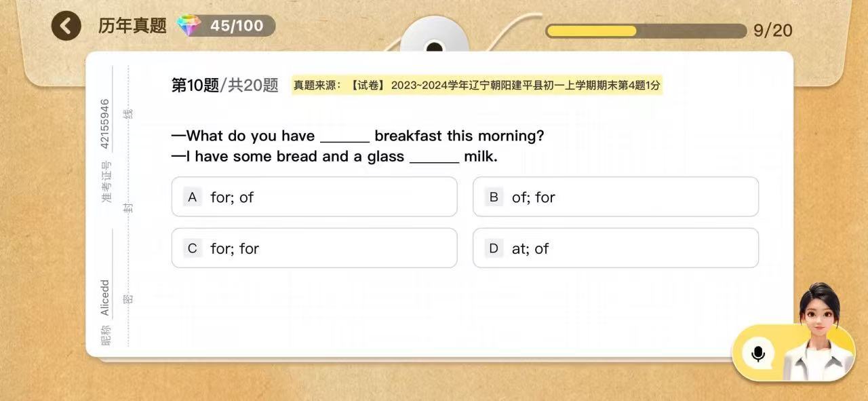Tap the letter C option badge
Image resolution: width=868 pixels, height=401 pixels.
coord(193,248)
